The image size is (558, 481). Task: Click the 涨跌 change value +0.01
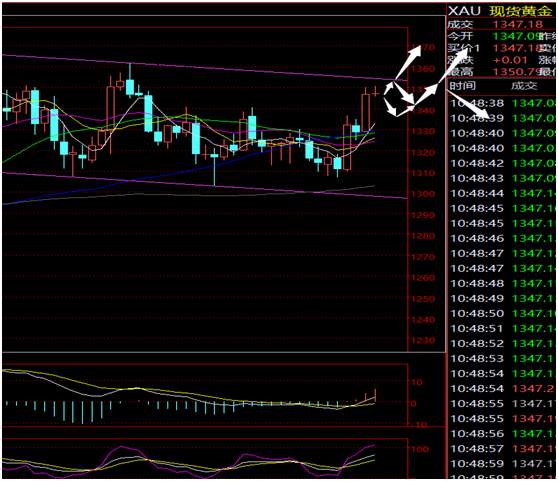(510, 60)
